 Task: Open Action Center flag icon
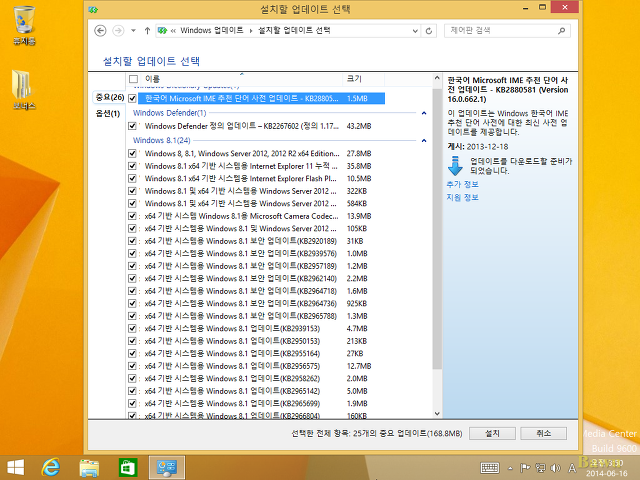coord(524,468)
